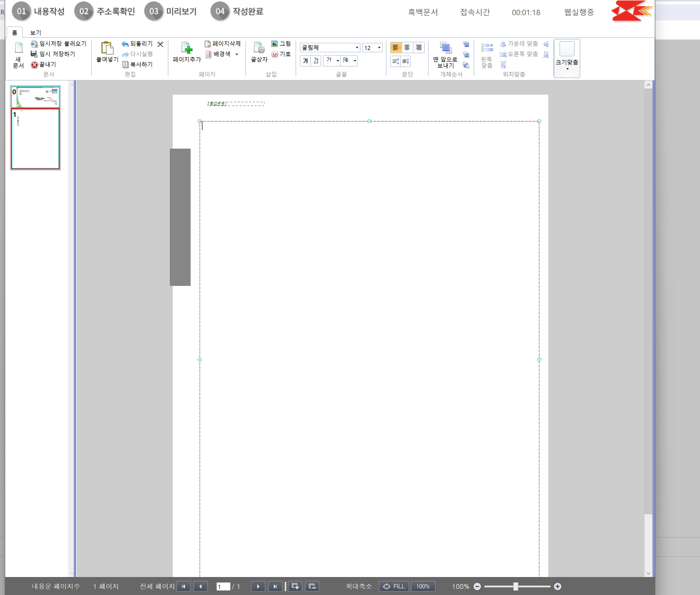Align objects left with 왼쪽 맞춤

click(487, 55)
